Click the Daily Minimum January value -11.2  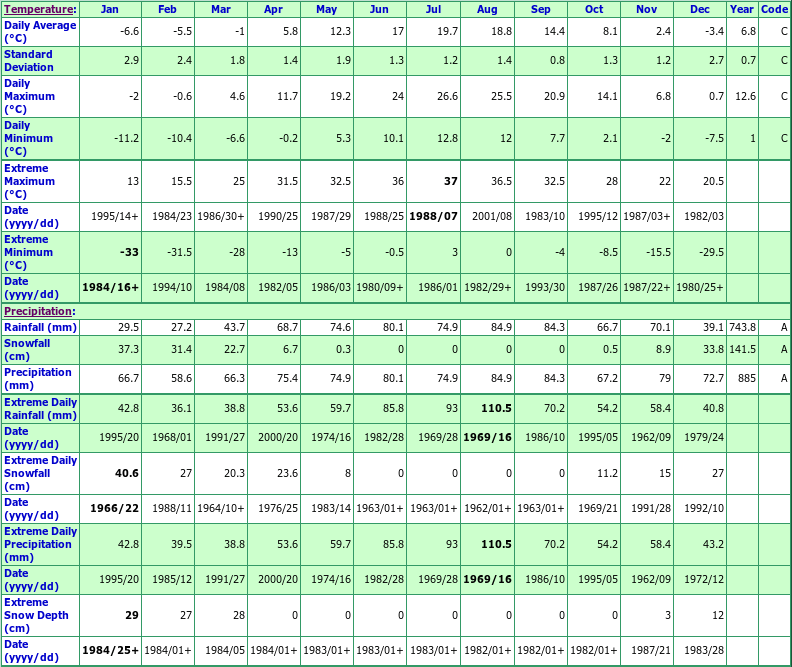[126, 138]
